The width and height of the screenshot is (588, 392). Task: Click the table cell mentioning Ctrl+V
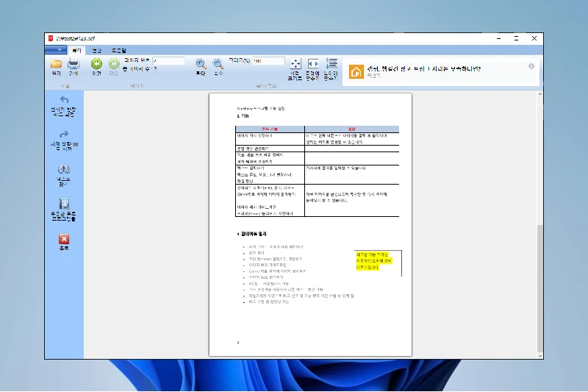coord(270,200)
